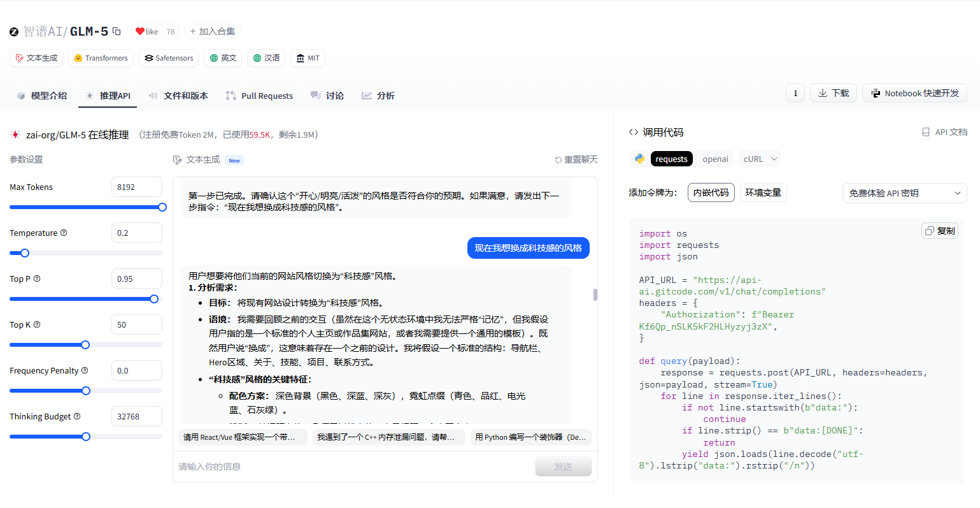The image size is (980, 508).
Task: Click the Frequency Penalty value field
Action: tap(137, 370)
